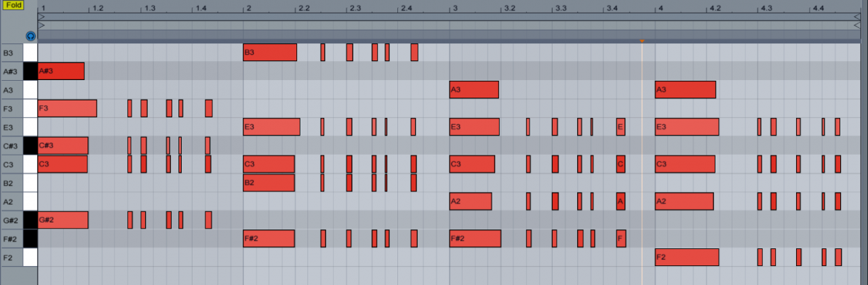Click timeline ruler at 3.2
Viewport: 868px width, 285px height.
tap(509, 9)
